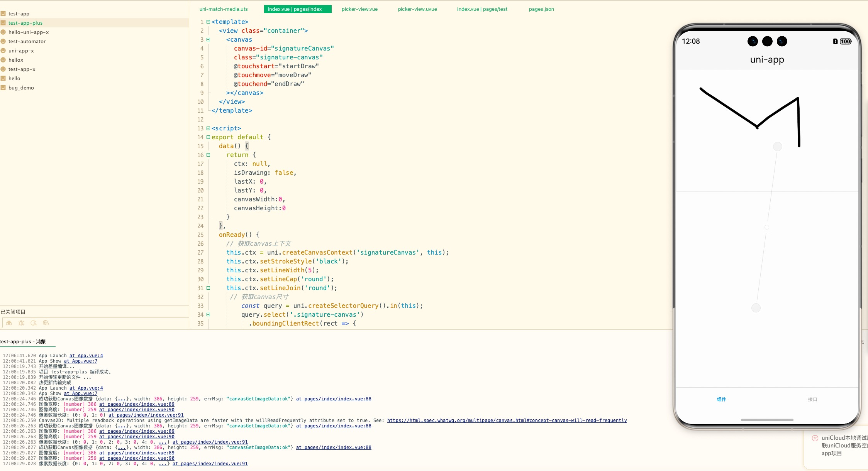
Task: Click the hello-uni-app-x project icon
Action: (x=3, y=32)
